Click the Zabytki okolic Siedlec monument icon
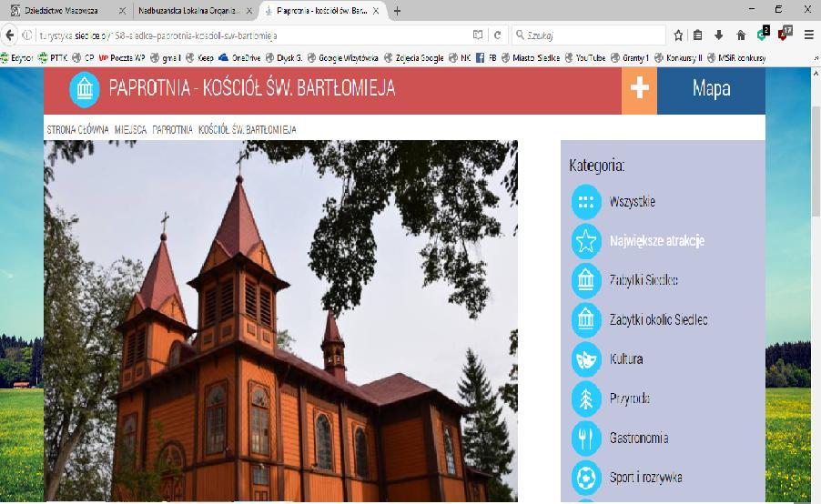The image size is (821, 504). coord(586,319)
